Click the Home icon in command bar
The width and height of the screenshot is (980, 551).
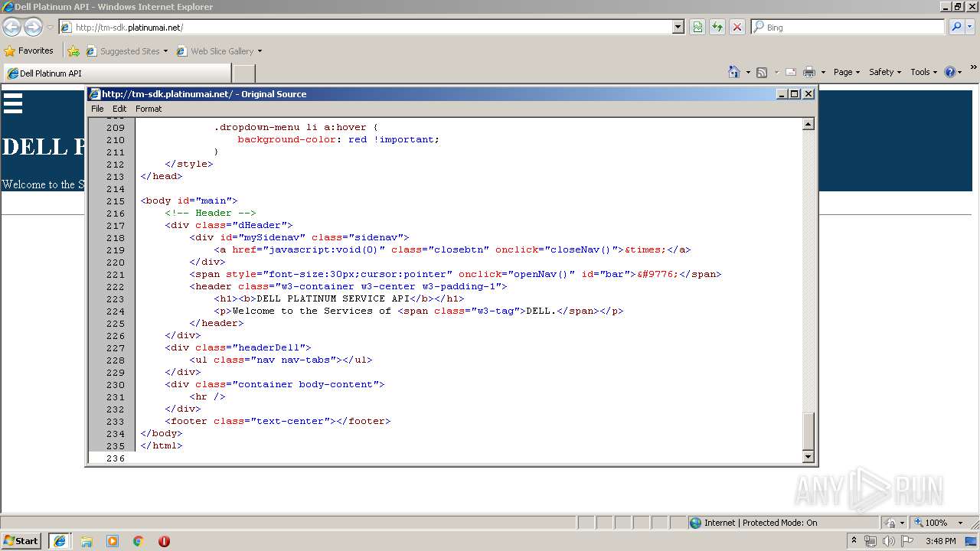click(734, 72)
